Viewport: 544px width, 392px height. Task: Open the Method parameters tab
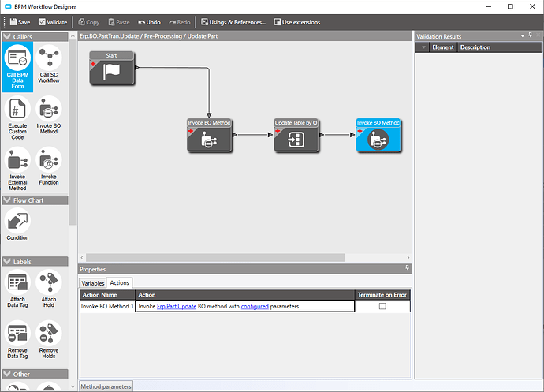click(106, 386)
